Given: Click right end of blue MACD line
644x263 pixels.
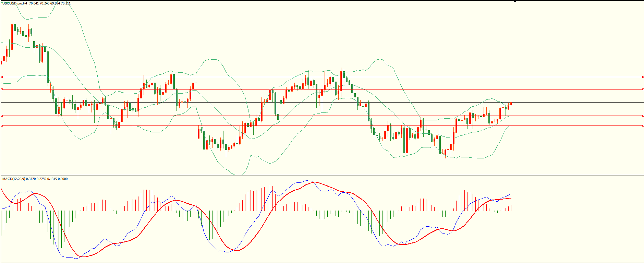Looking at the screenshot, I should click(x=511, y=194).
